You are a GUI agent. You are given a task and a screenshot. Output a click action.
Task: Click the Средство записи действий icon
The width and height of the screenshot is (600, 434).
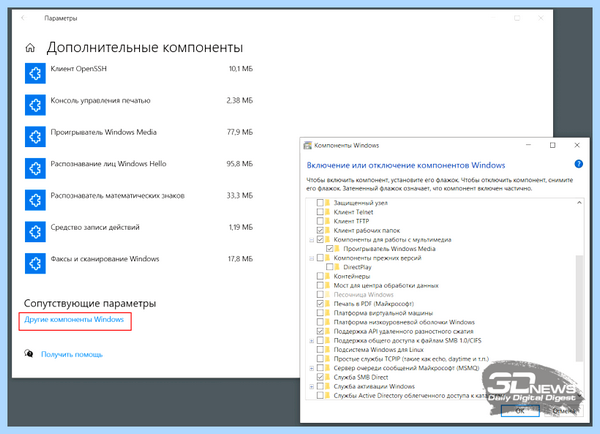[x=35, y=232]
